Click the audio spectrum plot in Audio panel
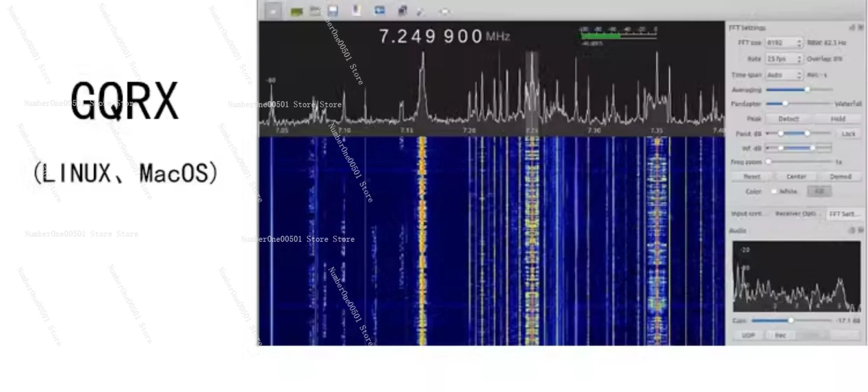This screenshot has width=868, height=392. (797, 276)
